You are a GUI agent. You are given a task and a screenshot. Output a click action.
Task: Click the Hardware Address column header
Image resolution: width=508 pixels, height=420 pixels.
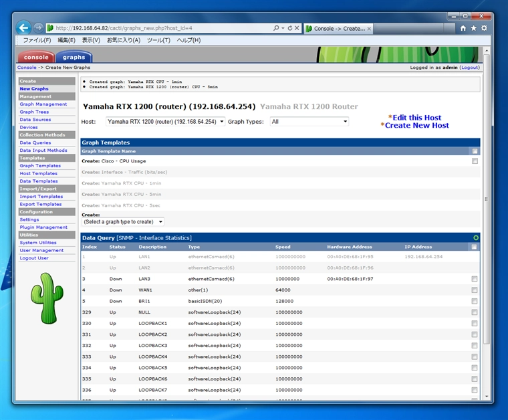[x=350, y=247]
